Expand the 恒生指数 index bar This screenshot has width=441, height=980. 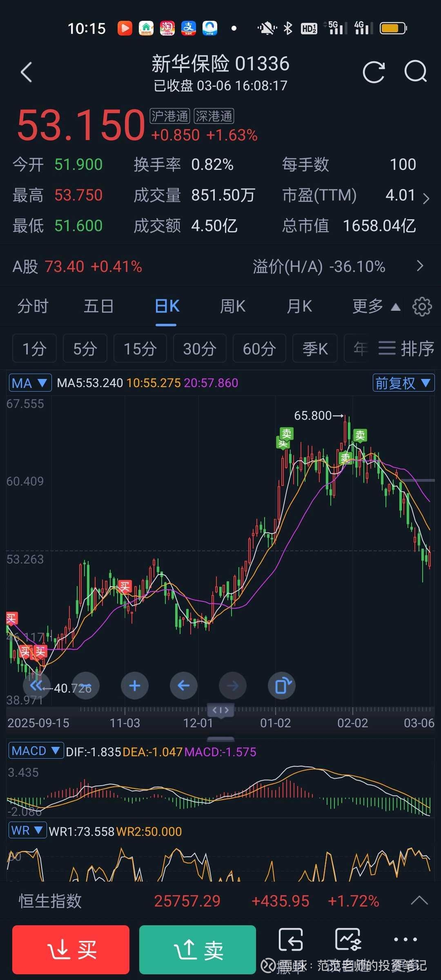419,900
